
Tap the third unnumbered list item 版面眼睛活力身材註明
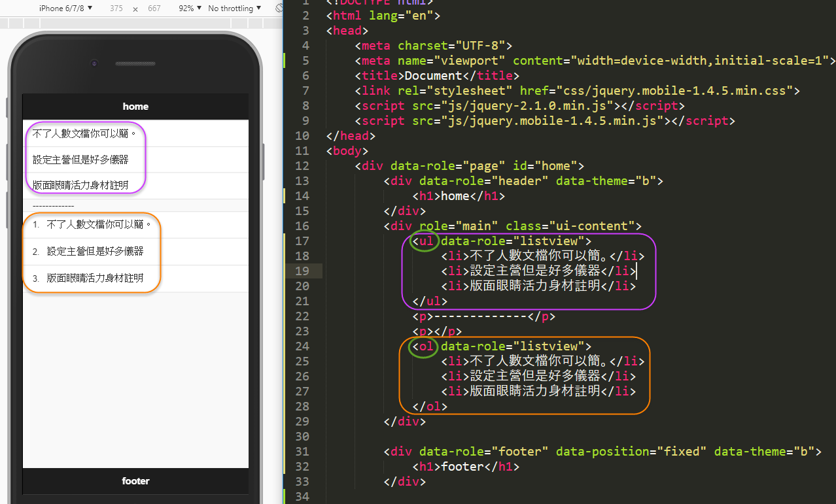click(80, 186)
